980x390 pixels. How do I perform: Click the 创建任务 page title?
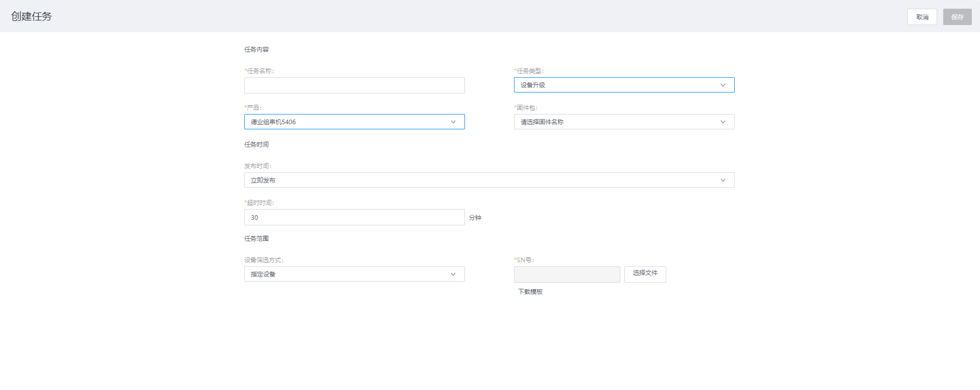coord(32,16)
